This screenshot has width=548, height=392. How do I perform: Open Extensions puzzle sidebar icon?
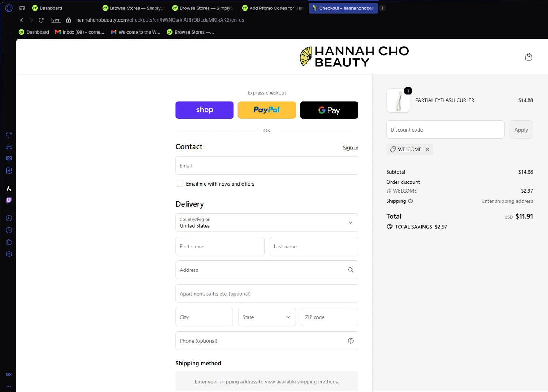pyautogui.click(x=9, y=242)
